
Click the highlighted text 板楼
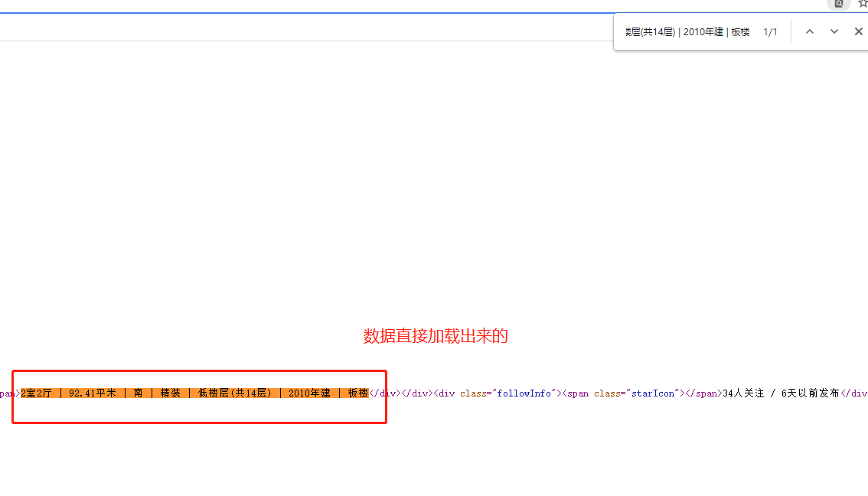(x=358, y=393)
